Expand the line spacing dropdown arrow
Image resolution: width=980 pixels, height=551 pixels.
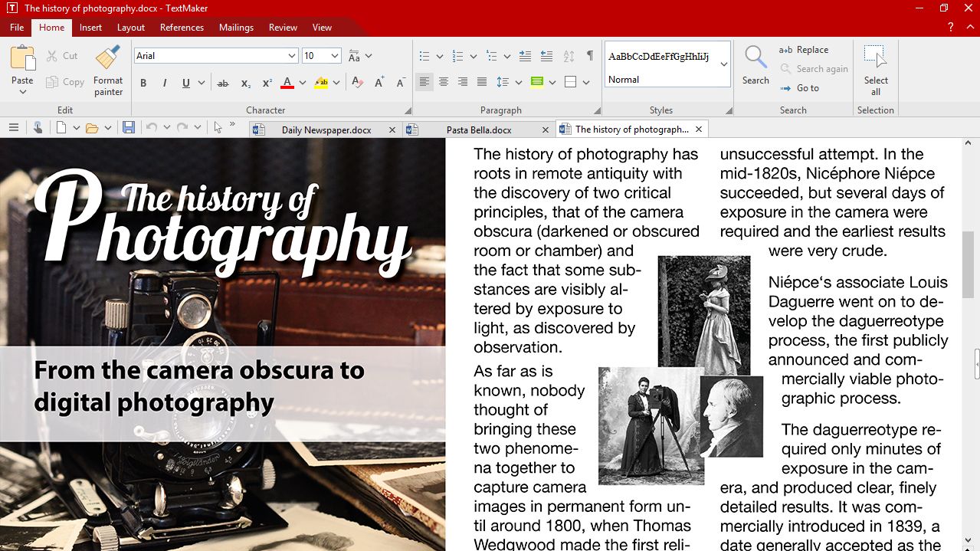click(x=519, y=83)
